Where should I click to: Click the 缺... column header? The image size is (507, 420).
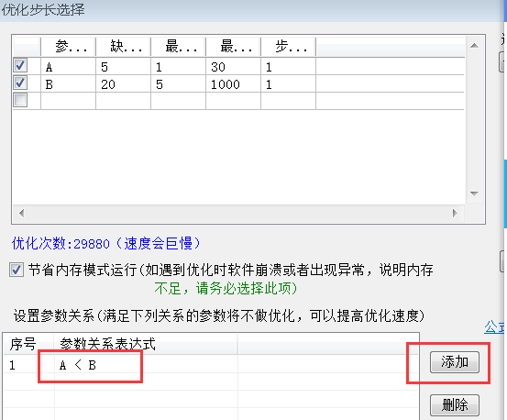click(123, 47)
